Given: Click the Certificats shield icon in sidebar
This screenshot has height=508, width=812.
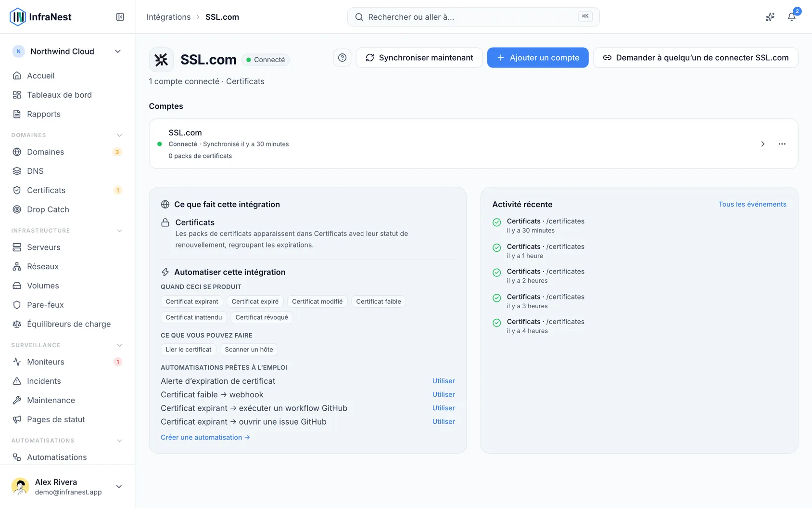Looking at the screenshot, I should pyautogui.click(x=17, y=190).
